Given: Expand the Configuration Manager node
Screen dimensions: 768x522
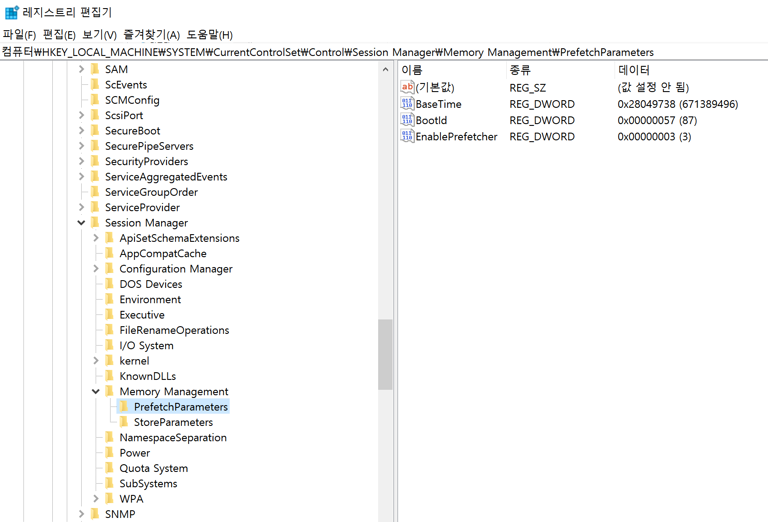Looking at the screenshot, I should [96, 269].
